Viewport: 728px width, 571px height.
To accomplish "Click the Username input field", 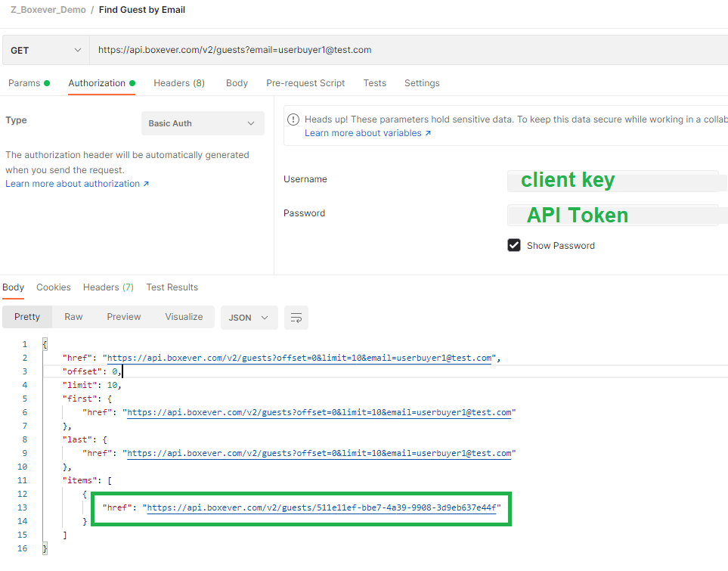I will (x=613, y=182).
